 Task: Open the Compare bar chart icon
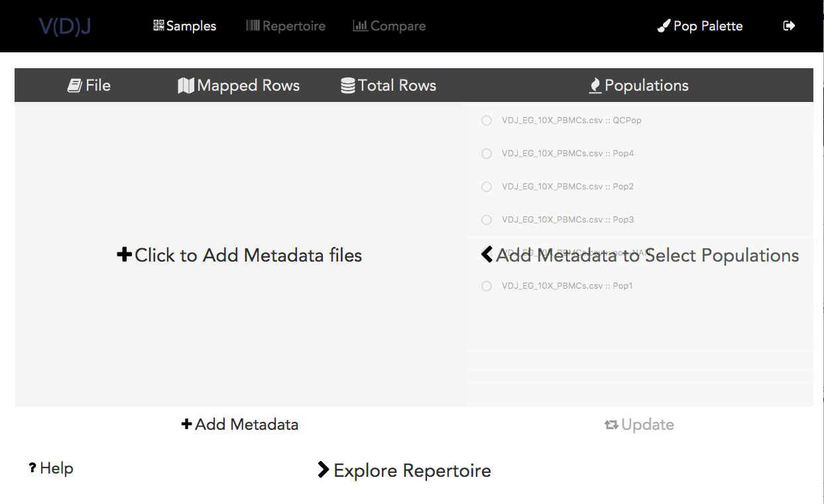pyautogui.click(x=361, y=25)
